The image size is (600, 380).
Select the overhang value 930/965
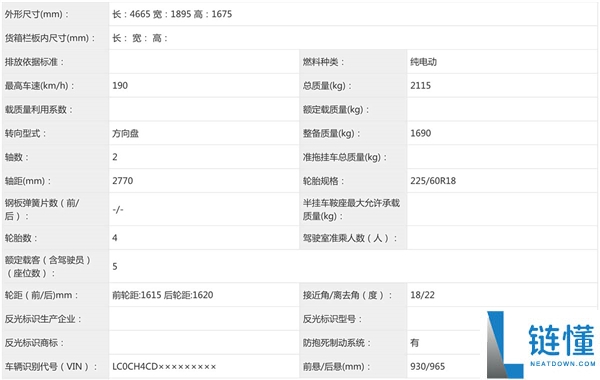(x=427, y=366)
